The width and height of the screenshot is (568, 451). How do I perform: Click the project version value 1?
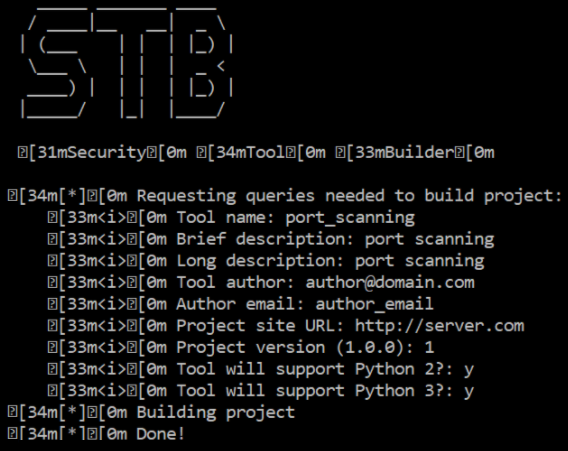(x=429, y=348)
